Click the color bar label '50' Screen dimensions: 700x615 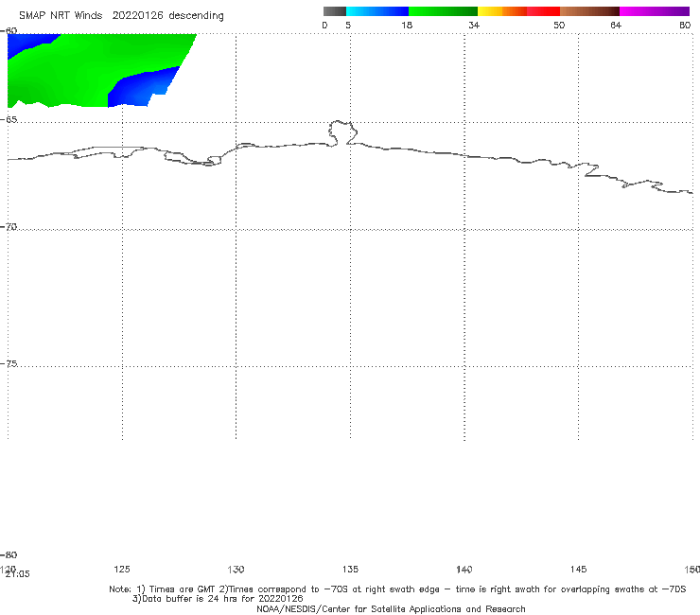click(x=559, y=25)
